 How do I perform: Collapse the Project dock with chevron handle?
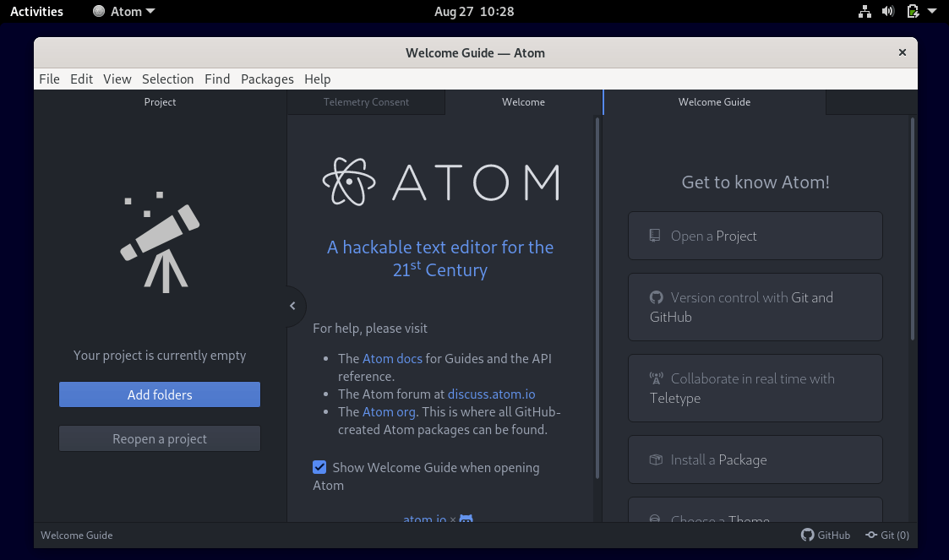(x=293, y=306)
